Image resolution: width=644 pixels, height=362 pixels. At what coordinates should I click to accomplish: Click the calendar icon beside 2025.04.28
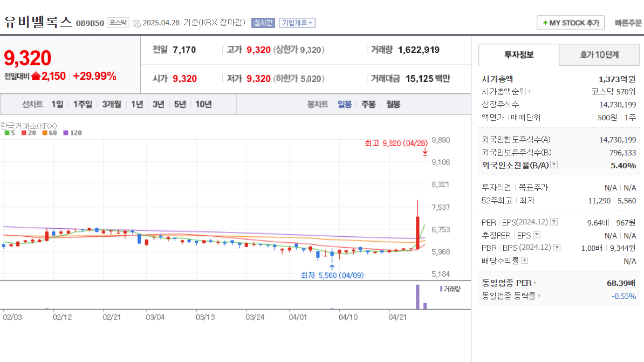136,23
